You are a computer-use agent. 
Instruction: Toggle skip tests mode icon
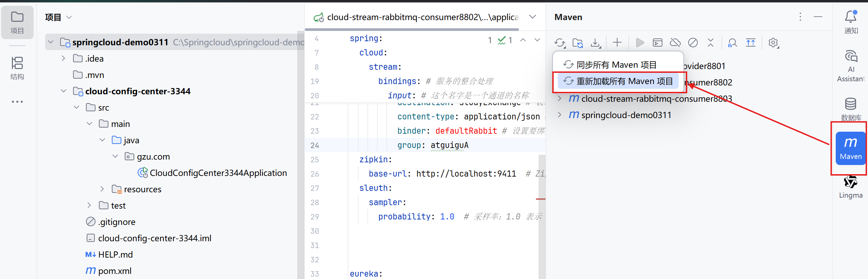tap(693, 43)
